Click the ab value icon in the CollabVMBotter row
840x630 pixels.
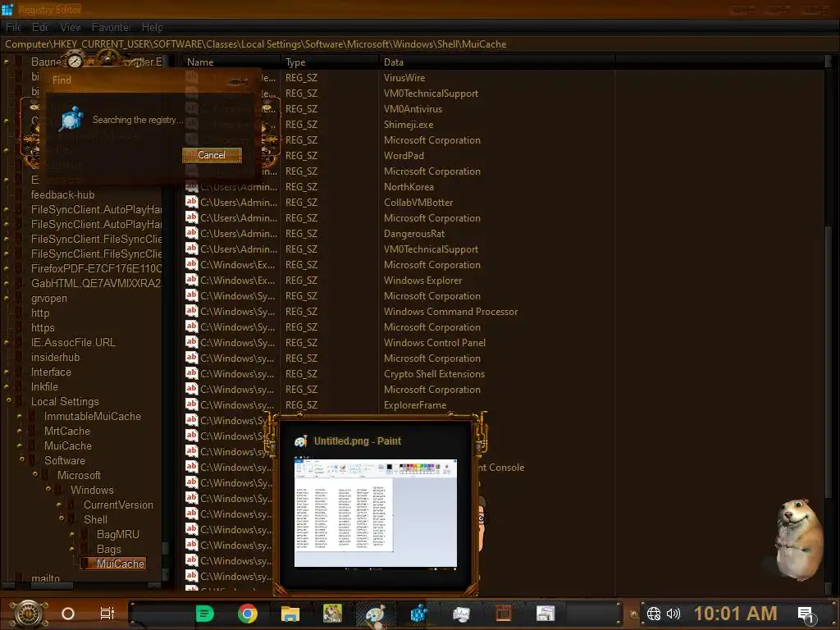click(192, 202)
